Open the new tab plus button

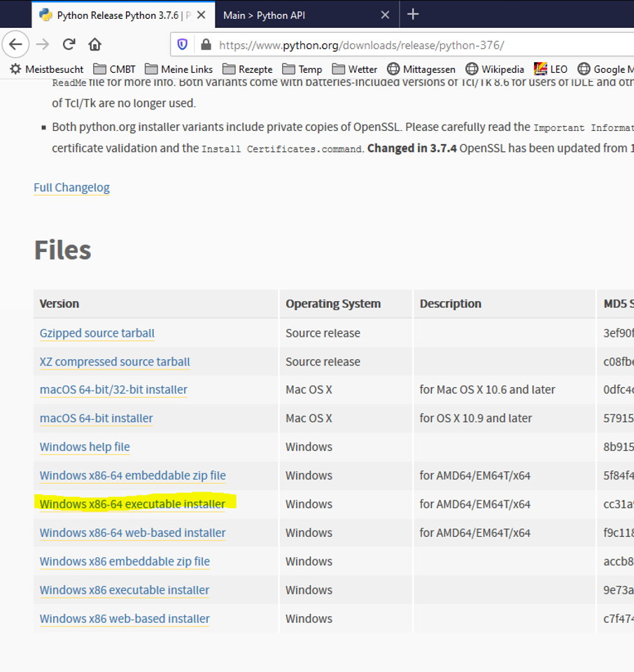click(413, 15)
